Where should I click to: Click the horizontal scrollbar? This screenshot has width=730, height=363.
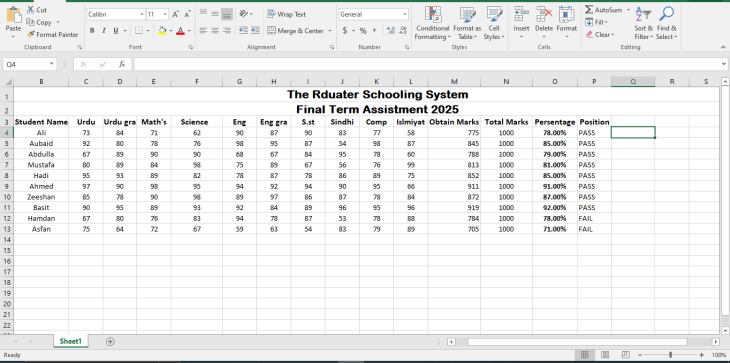(x=577, y=342)
